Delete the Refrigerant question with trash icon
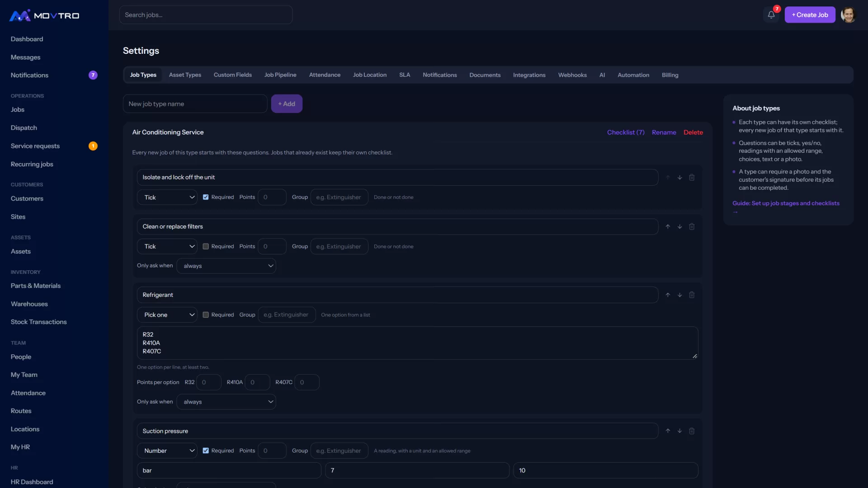 [x=692, y=295]
